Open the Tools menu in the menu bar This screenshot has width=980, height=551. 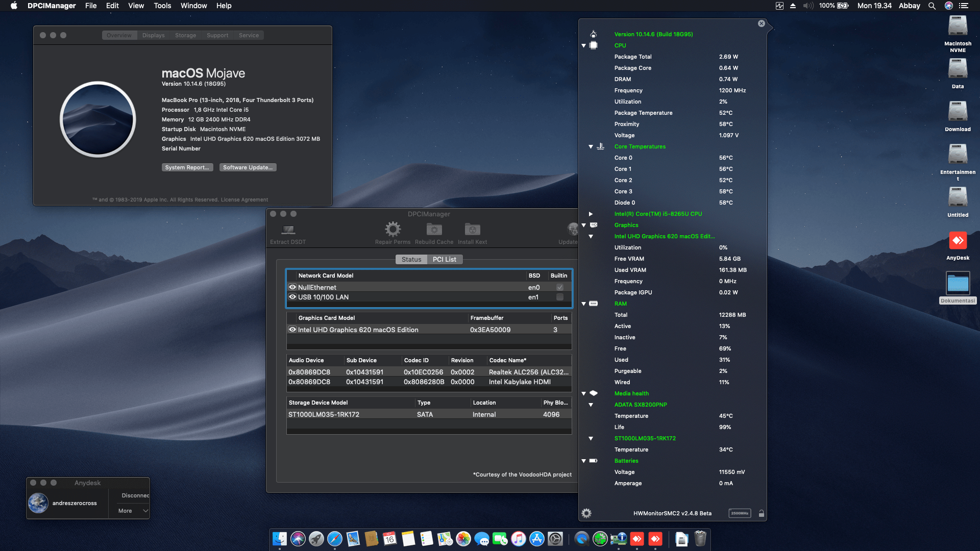tap(162, 6)
